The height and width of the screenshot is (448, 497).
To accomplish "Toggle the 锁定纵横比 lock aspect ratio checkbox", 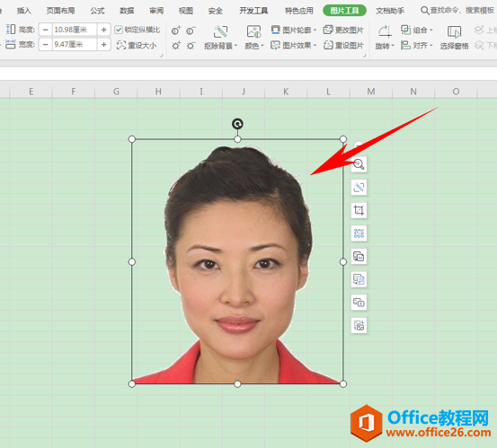I will 119,31.
